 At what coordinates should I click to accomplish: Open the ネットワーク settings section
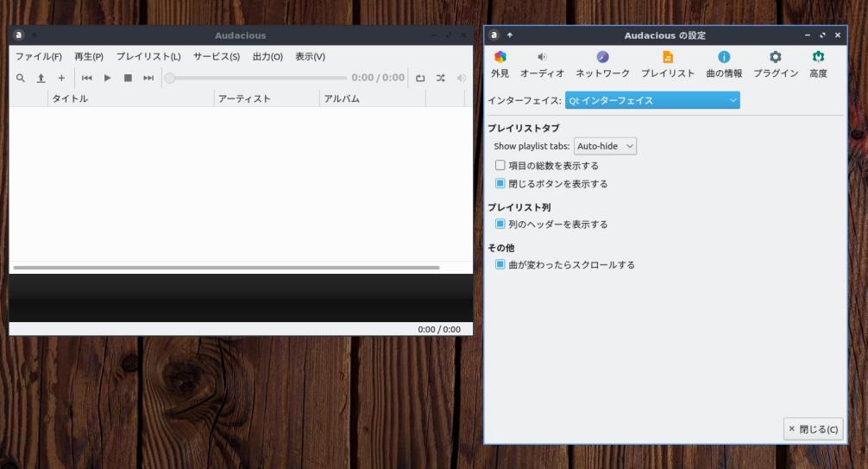(602, 64)
